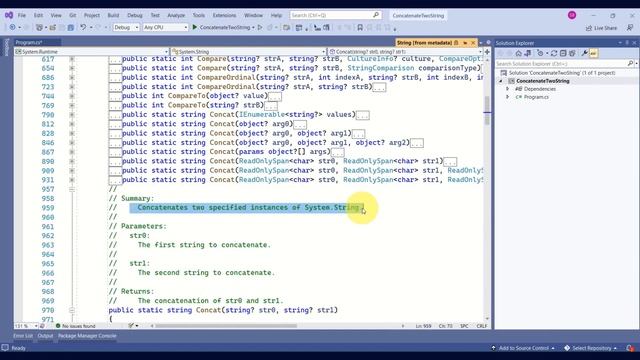Expand the Program.cs node

click(x=508, y=97)
